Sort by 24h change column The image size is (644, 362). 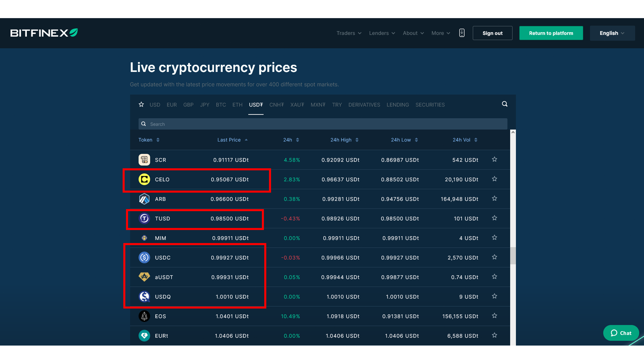(291, 140)
